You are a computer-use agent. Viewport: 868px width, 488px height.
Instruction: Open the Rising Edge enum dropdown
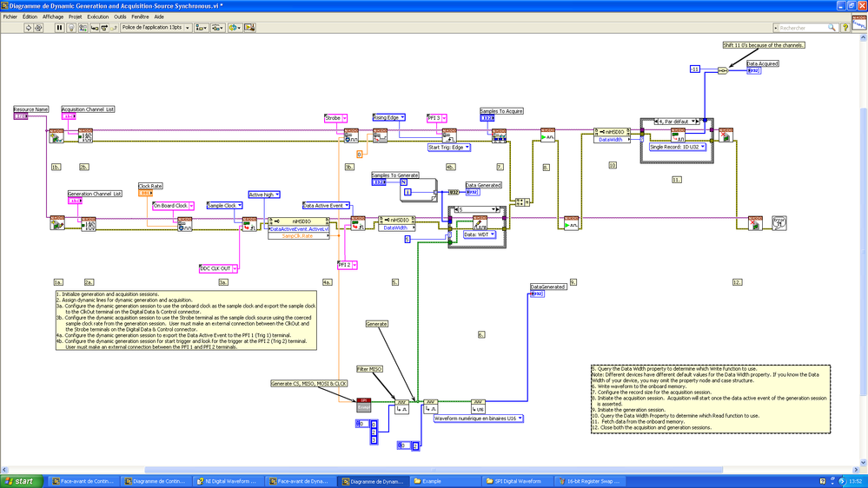402,117
